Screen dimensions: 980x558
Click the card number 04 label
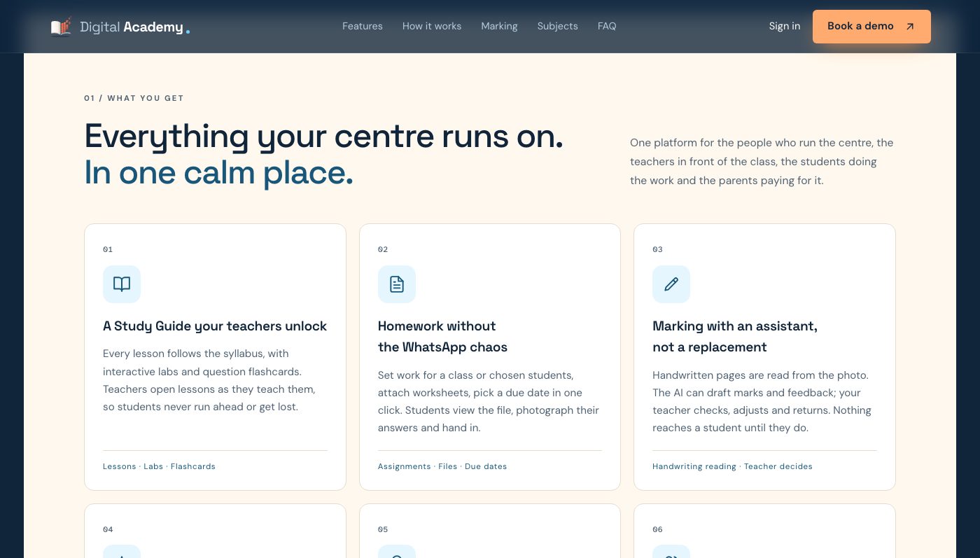tap(108, 529)
